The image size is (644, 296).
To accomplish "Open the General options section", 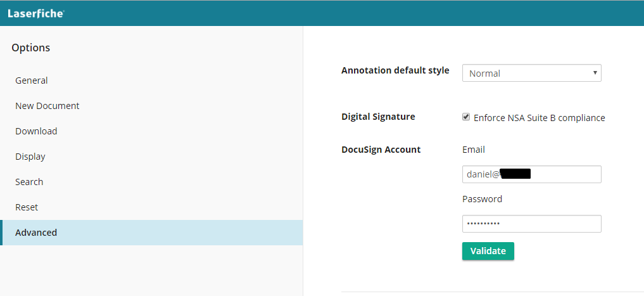I will [151, 80].
